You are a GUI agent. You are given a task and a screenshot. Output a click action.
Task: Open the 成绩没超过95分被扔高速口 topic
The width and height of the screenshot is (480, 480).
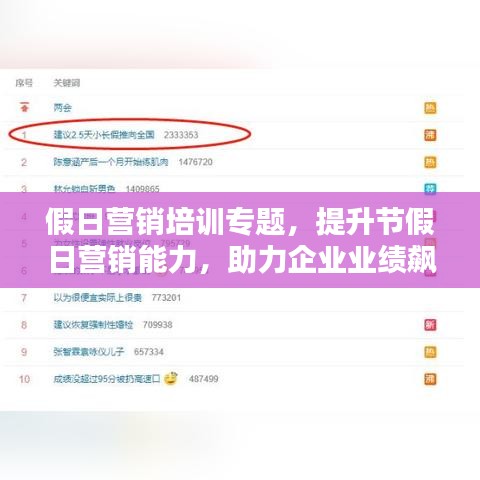107,379
